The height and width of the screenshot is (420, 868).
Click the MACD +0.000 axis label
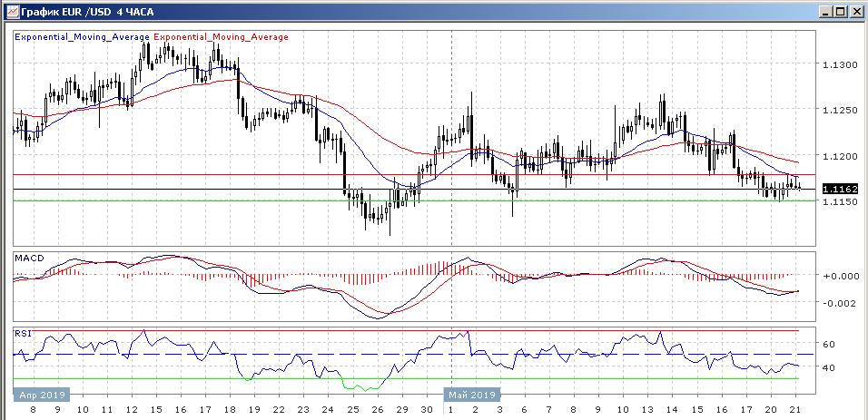[840, 276]
